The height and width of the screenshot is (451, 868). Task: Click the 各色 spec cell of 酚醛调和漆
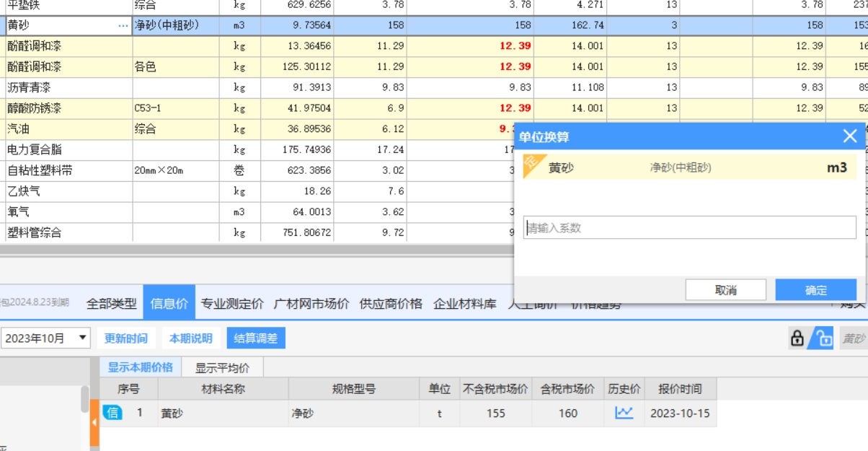(x=176, y=66)
